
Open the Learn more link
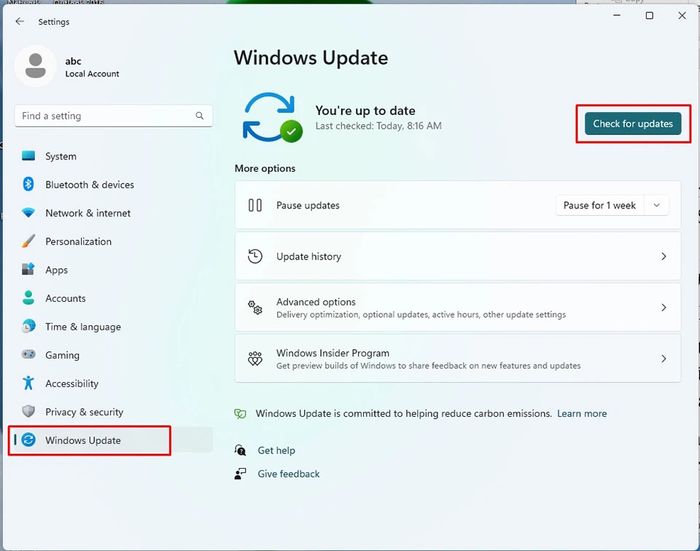click(x=582, y=413)
